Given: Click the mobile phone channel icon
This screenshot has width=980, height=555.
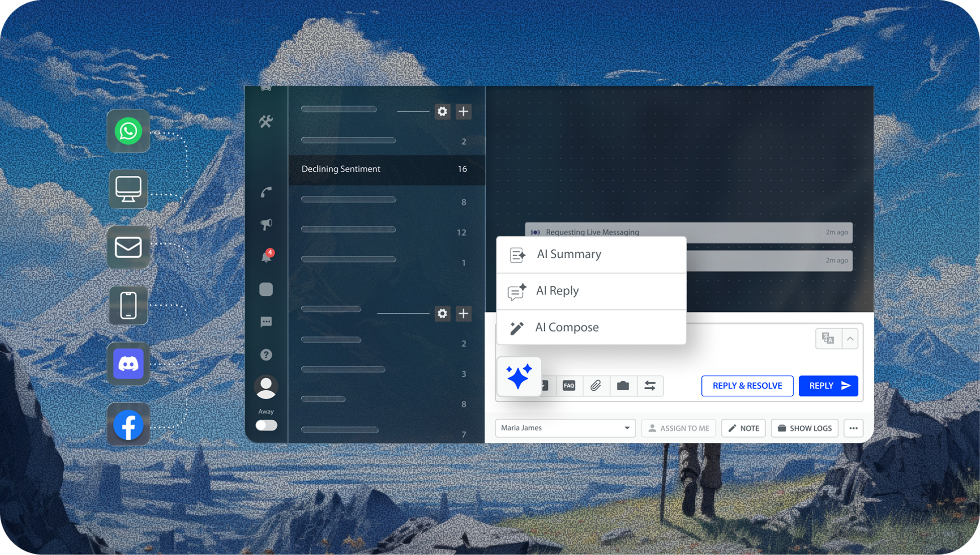Looking at the screenshot, I should pyautogui.click(x=129, y=305).
